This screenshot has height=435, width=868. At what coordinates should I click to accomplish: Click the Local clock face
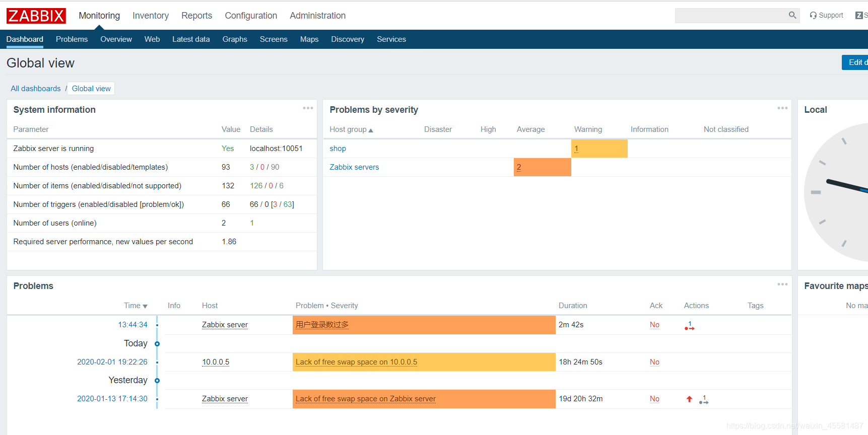(x=836, y=192)
